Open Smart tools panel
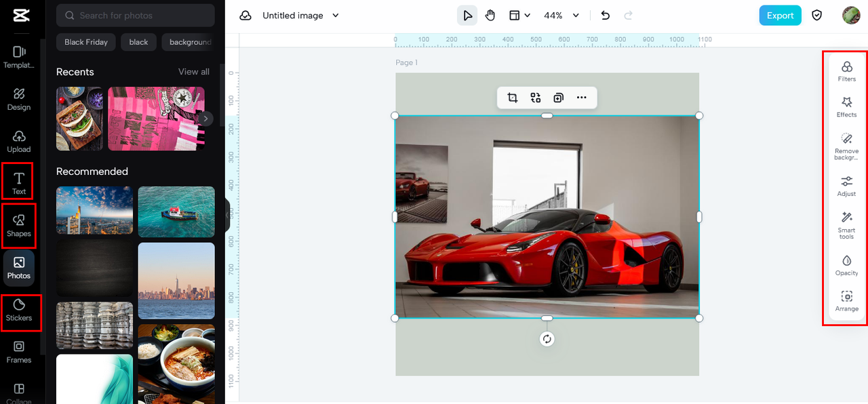The height and width of the screenshot is (404, 868). [x=846, y=224]
